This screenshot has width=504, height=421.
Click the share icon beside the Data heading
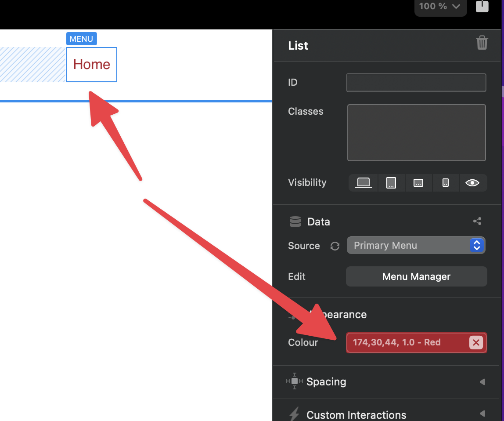pyautogui.click(x=477, y=221)
